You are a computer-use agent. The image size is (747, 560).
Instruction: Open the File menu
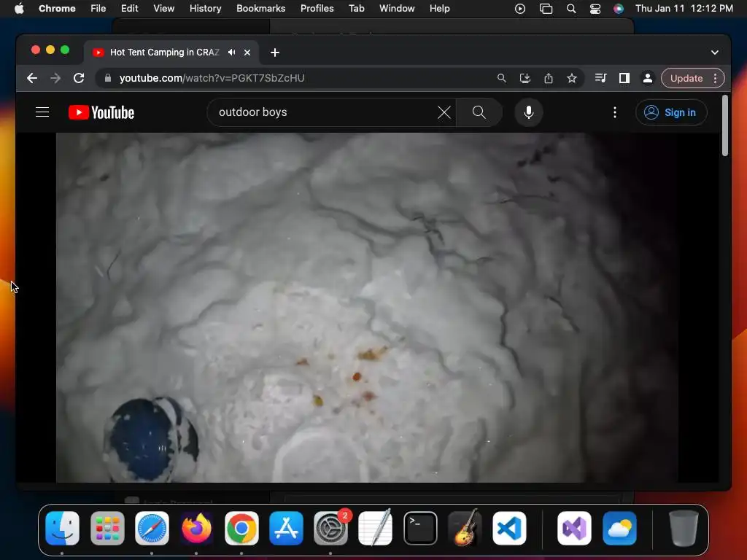tap(98, 9)
